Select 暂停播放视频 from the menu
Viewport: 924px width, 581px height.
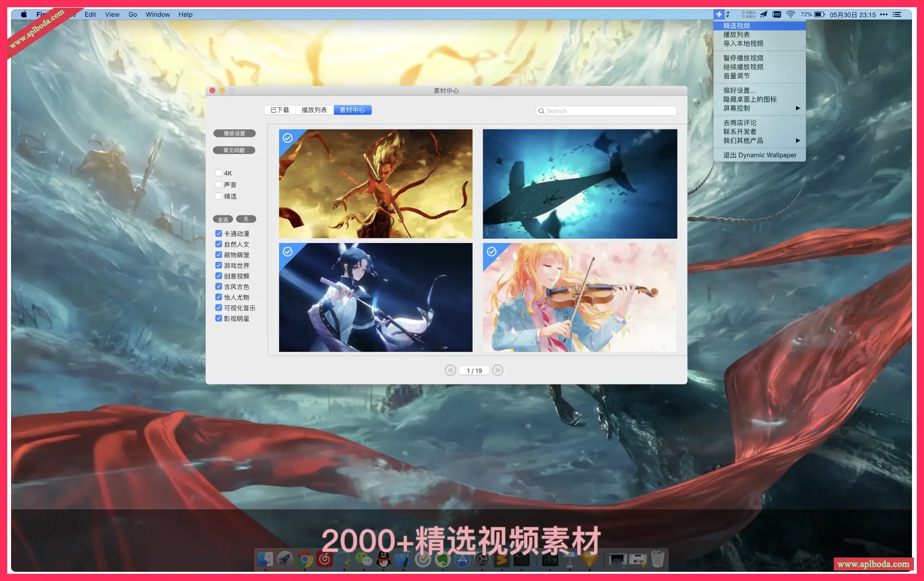[743, 58]
